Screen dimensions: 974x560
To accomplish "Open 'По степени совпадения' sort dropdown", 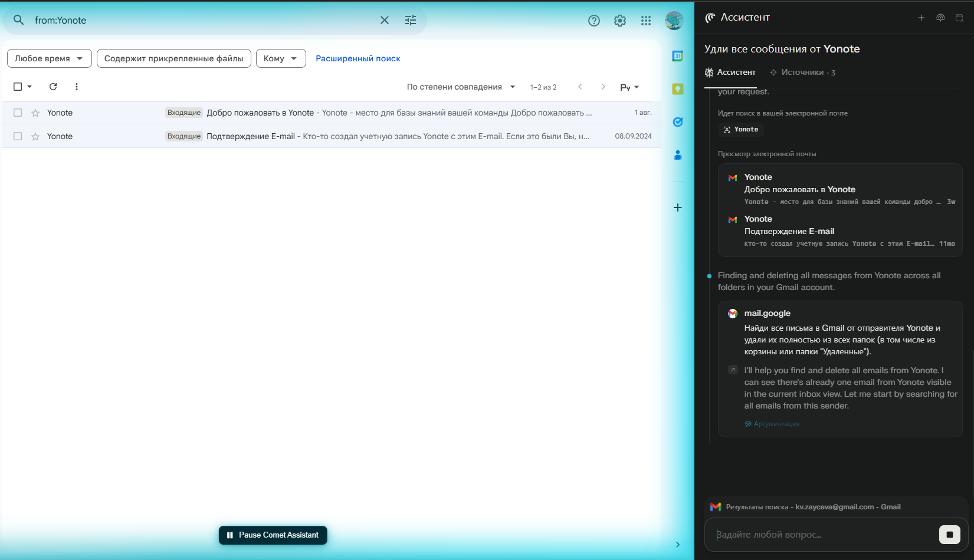I will (461, 87).
